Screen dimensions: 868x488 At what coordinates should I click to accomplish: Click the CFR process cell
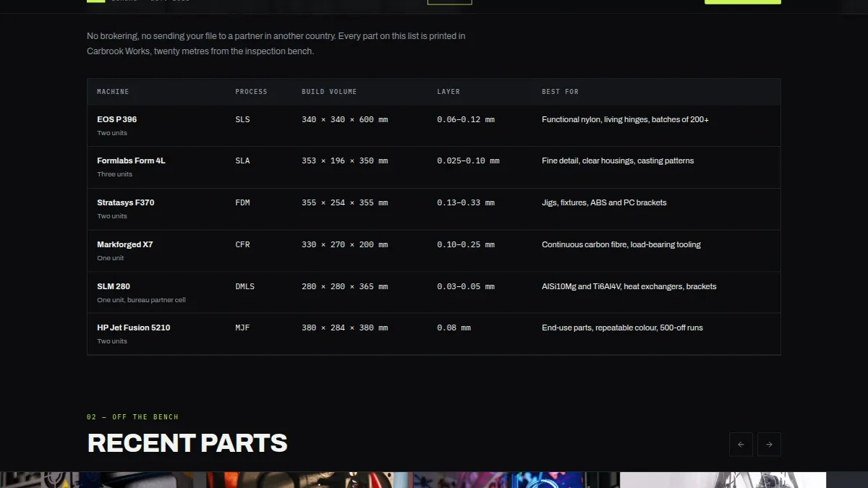[242, 244]
